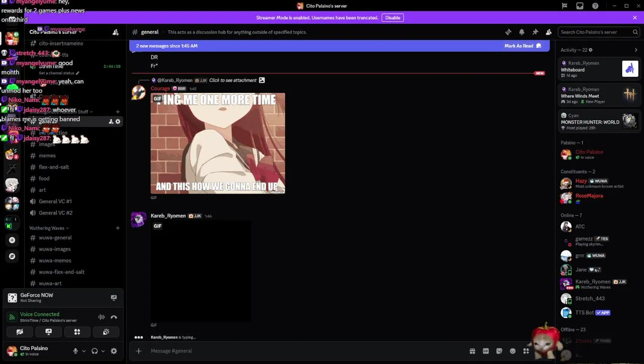The height and width of the screenshot is (364, 644).
Task: Click the search magnifier icon
Action: 635,32
